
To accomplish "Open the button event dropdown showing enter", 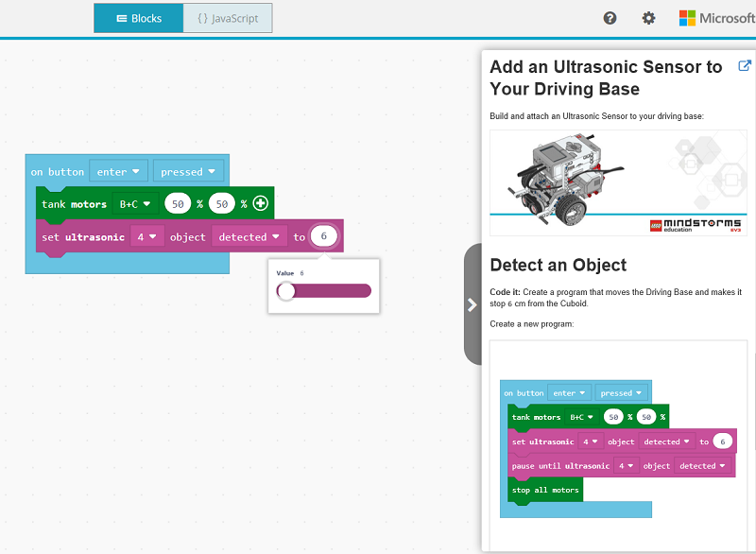I will (x=118, y=170).
